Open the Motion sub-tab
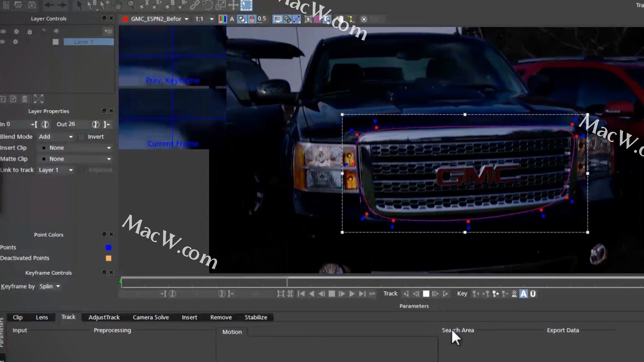 pyautogui.click(x=232, y=332)
